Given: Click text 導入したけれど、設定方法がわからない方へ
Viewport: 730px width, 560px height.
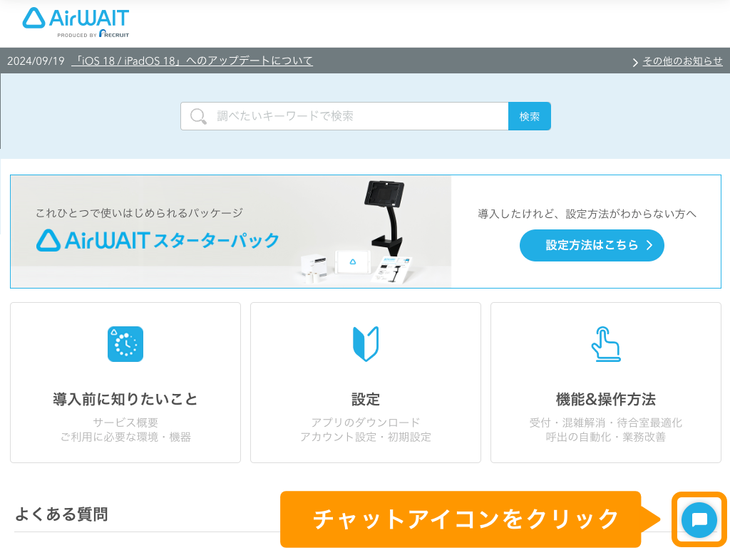Looking at the screenshot, I should coord(587,214).
